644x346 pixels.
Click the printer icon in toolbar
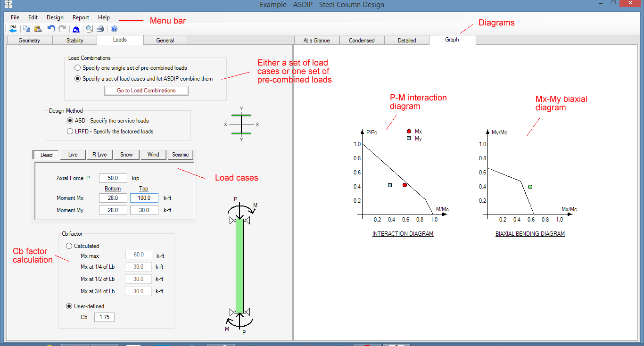click(100, 29)
